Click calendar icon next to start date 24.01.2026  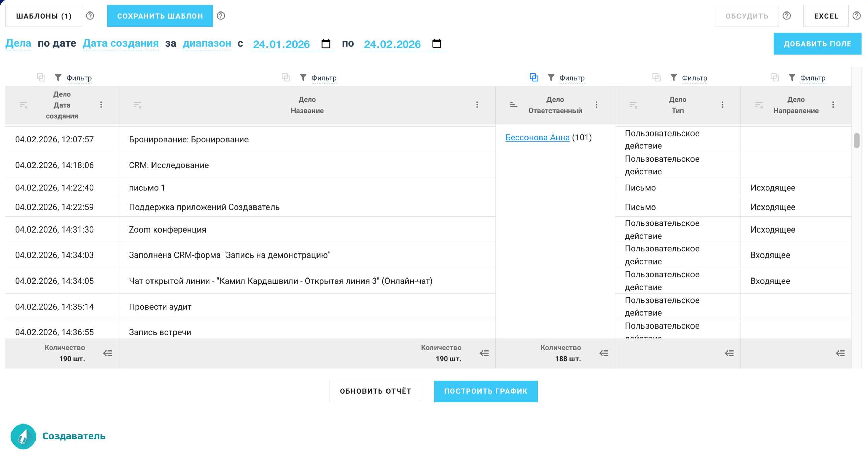coord(326,44)
